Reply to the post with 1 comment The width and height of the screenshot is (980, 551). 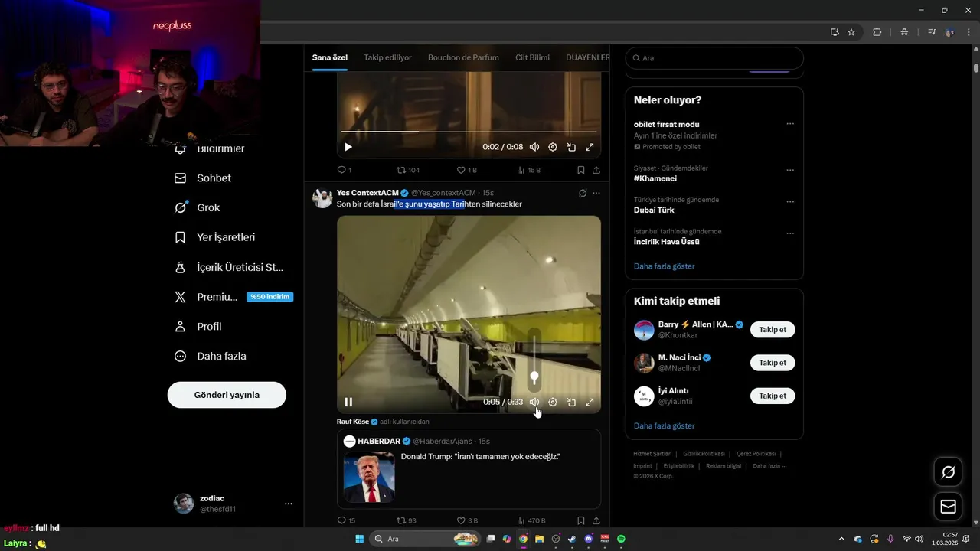click(345, 170)
